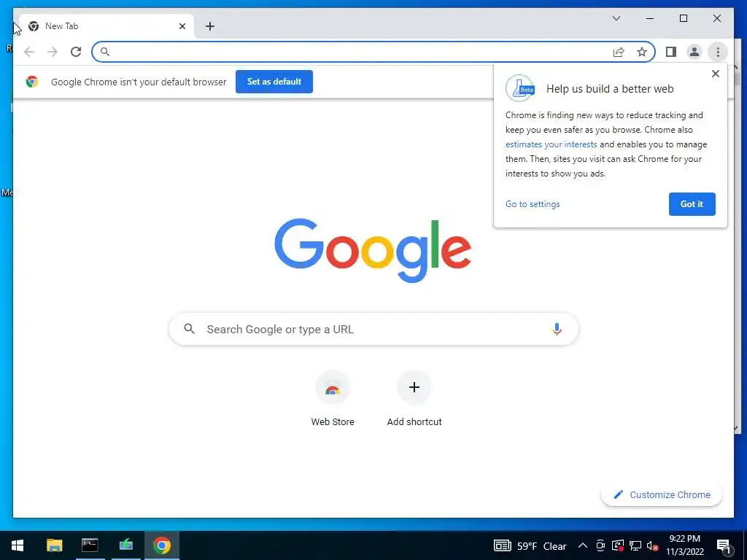Click the Chrome logo in default-browser bar
The image size is (747, 560).
tap(32, 82)
